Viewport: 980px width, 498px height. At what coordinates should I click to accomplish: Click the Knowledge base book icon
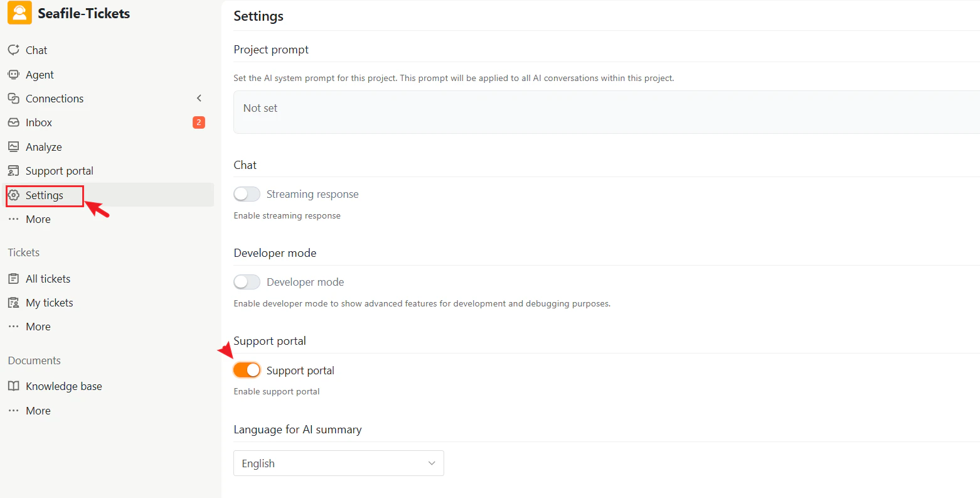13,386
